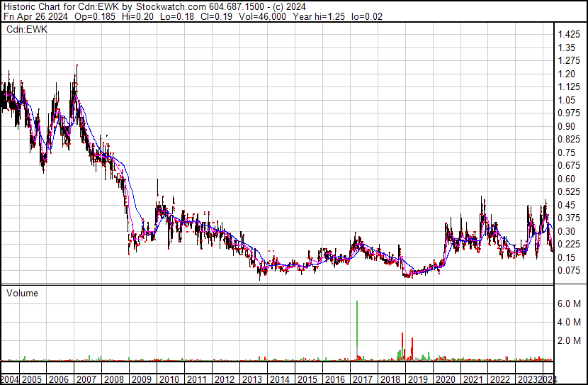Select the 2004 year marker on time axis
This screenshot has height=385, width=588.
coord(11,379)
